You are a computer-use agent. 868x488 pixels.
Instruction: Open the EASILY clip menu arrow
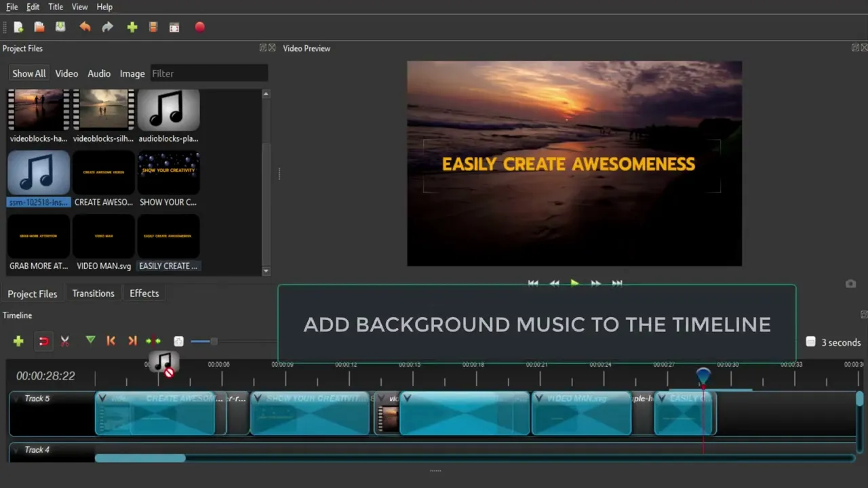(661, 399)
